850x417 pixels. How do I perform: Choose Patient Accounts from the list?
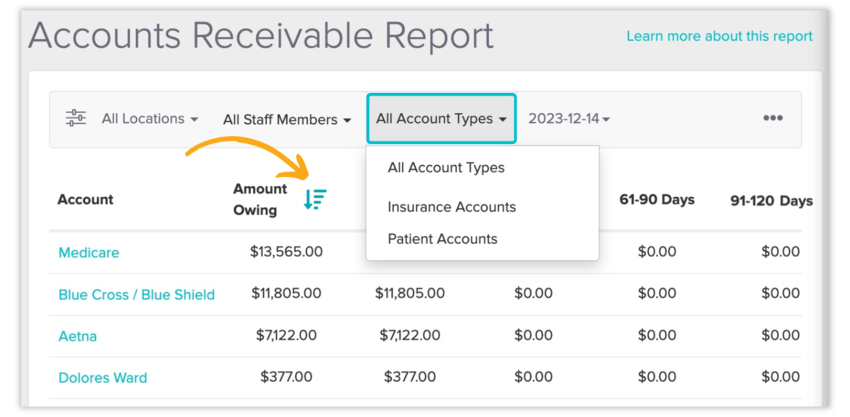pyautogui.click(x=442, y=239)
